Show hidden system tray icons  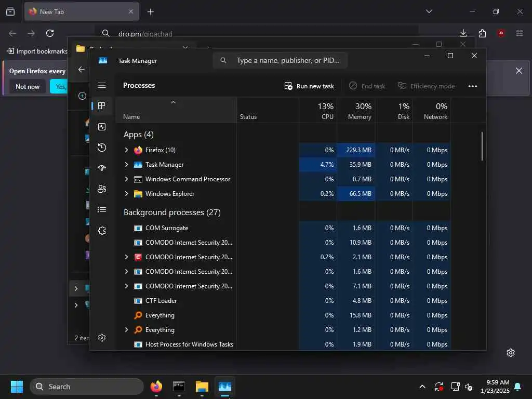click(422, 387)
